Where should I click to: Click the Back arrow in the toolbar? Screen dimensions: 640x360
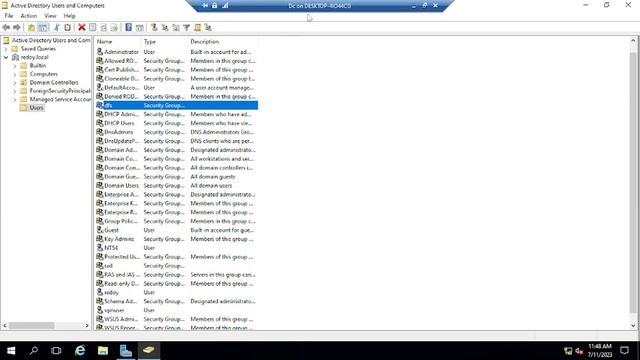tap(6, 27)
